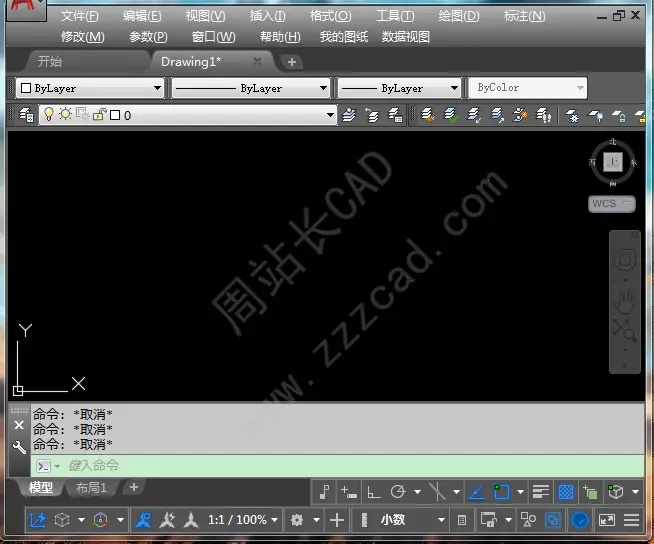Toggle infer constraints in status bar
This screenshot has width=654, height=544.
[324, 492]
